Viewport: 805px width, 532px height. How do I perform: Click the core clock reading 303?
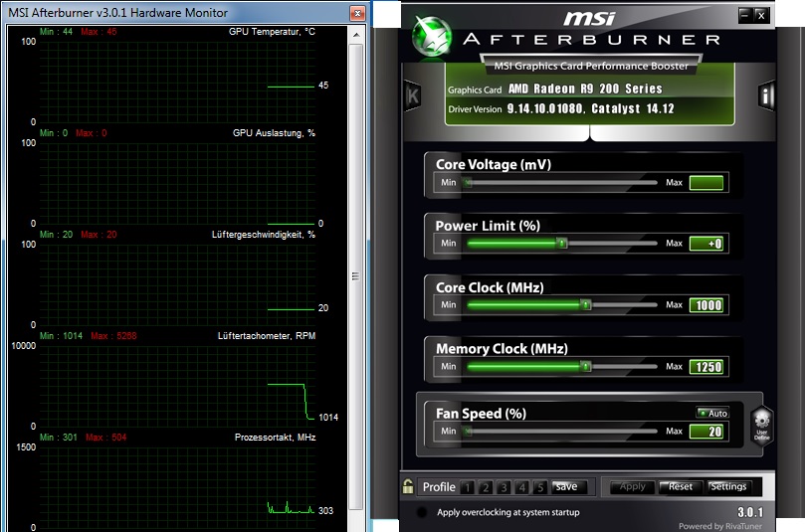click(x=325, y=510)
